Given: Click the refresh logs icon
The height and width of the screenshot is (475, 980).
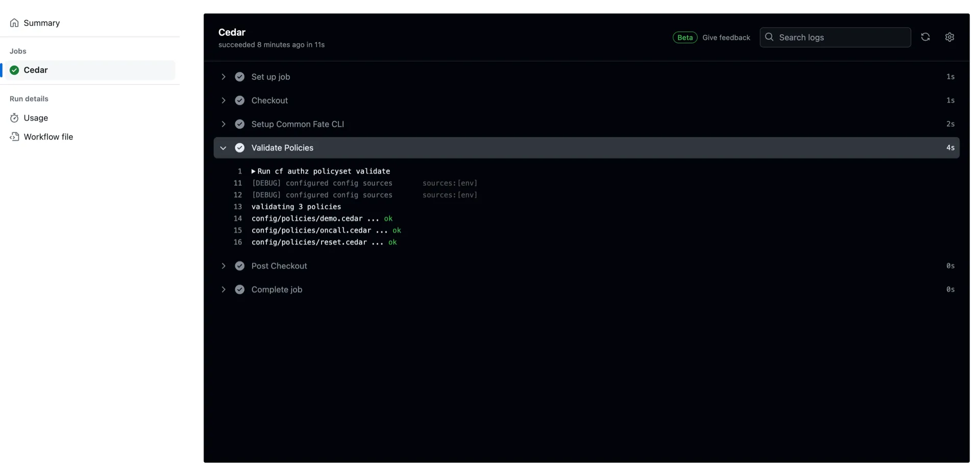Looking at the screenshot, I should point(925,37).
